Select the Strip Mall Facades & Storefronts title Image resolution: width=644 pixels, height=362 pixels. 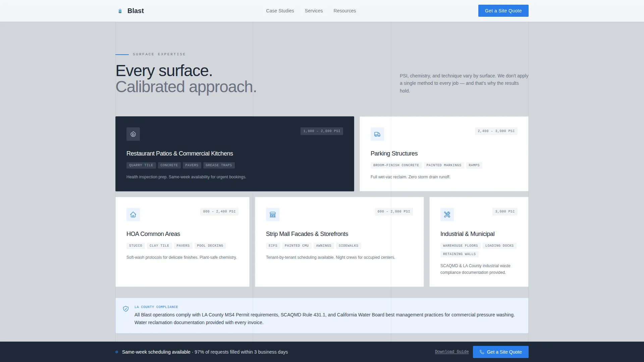click(307, 234)
